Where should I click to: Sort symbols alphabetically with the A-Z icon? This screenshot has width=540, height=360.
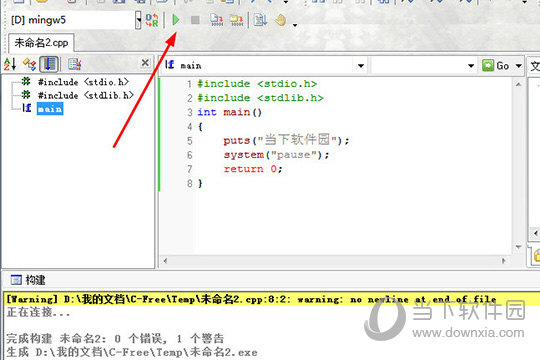pyautogui.click(x=10, y=64)
